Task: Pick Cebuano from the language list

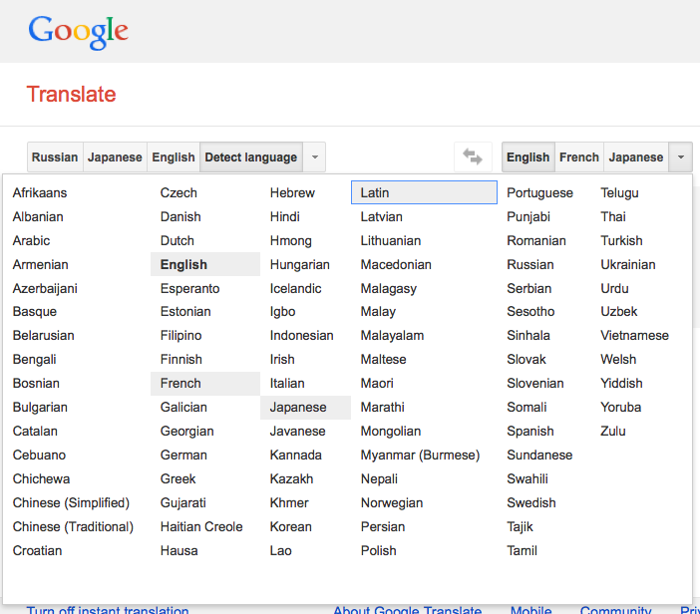Action: (39, 456)
